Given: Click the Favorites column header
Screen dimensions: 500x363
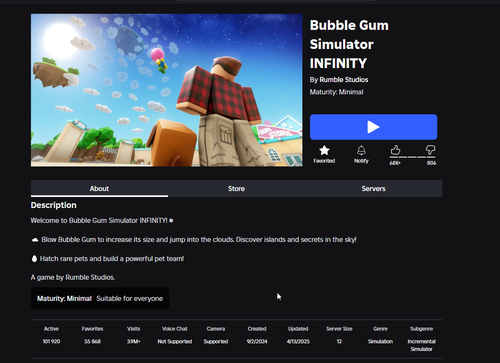Looking at the screenshot, I should [92, 329].
